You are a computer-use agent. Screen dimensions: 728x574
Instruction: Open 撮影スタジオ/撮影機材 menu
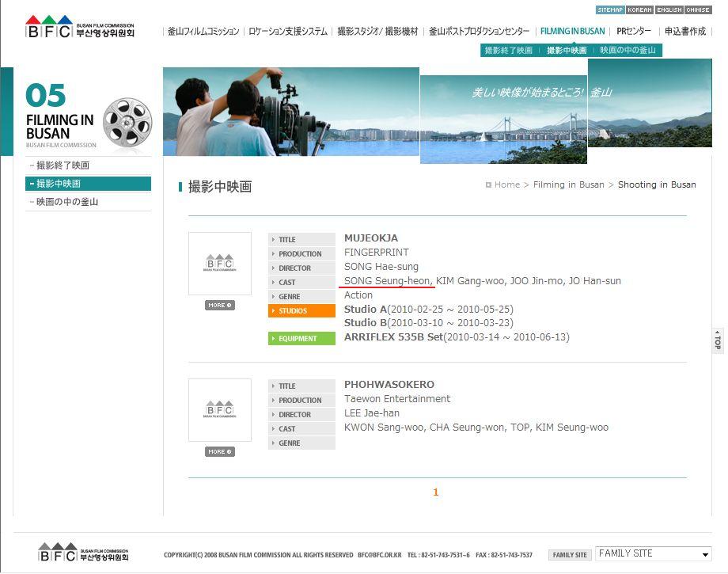point(377,31)
